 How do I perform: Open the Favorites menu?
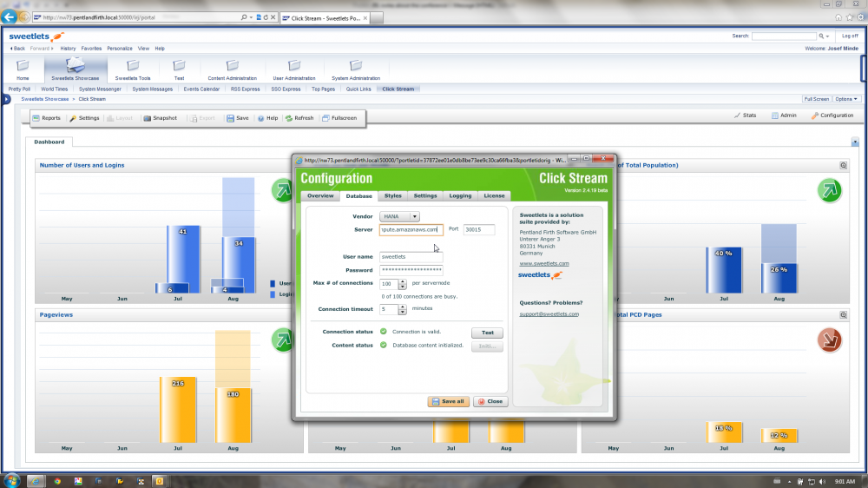coord(91,48)
